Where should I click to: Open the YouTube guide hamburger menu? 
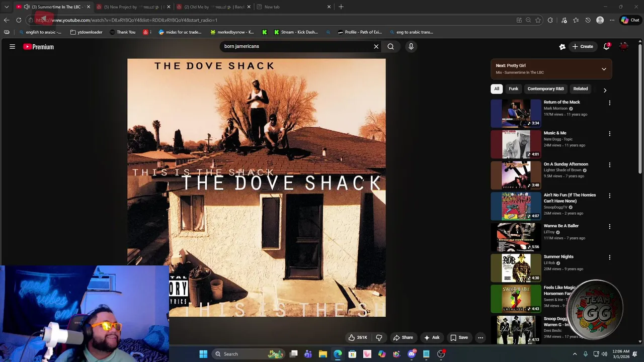click(12, 47)
